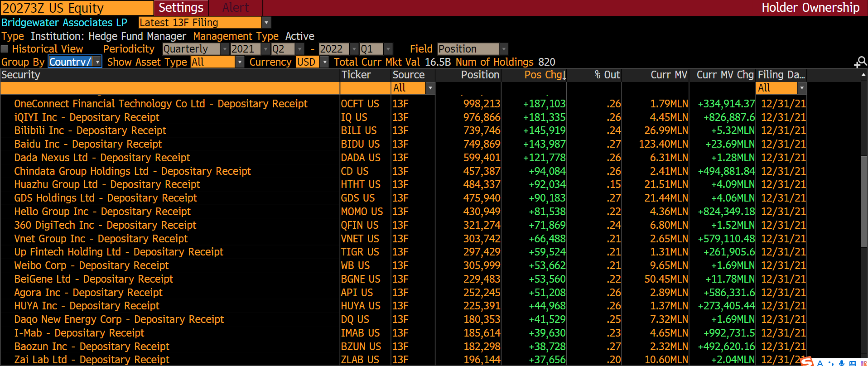Viewport: 868px width, 366px height.
Task: Select Bilibili Inc Depositary Receipt
Action: [90, 130]
